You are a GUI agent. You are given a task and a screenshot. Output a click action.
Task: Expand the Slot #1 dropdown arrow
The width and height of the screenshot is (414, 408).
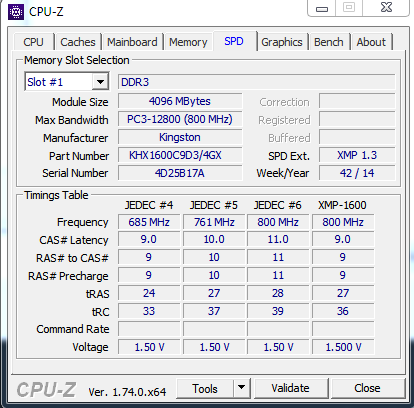pyautogui.click(x=100, y=82)
